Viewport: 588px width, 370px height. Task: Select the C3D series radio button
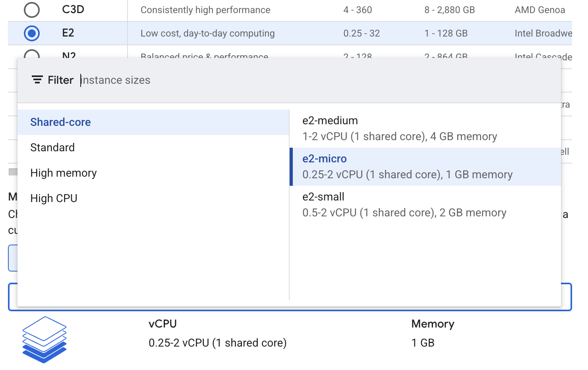click(x=32, y=10)
